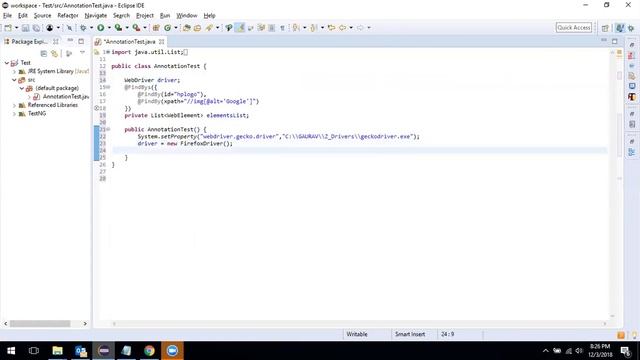Open the Navigate menu
This screenshot has width=640, height=360.
coord(96,16)
